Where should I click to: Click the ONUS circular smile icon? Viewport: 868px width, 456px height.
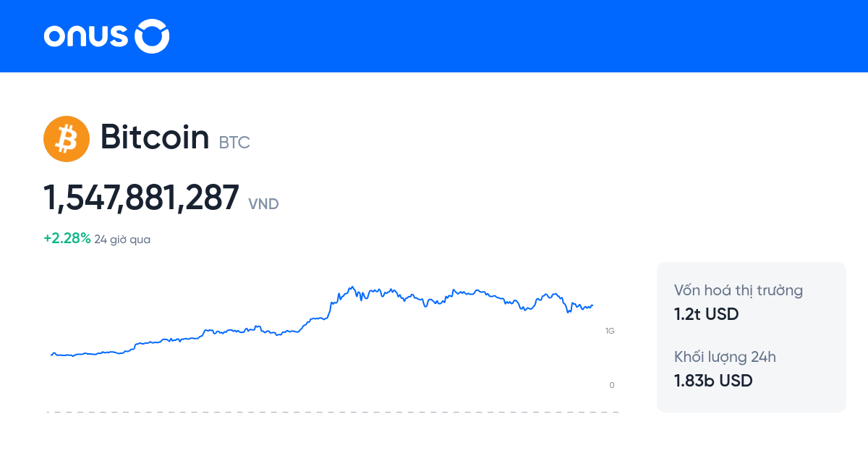[153, 36]
